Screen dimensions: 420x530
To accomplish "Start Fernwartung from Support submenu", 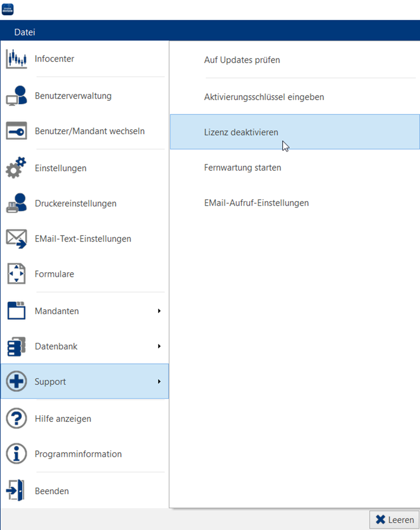I will 242,168.
